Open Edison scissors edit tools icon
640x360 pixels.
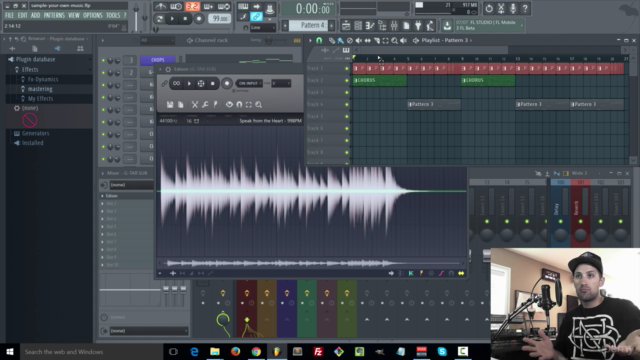point(195,105)
